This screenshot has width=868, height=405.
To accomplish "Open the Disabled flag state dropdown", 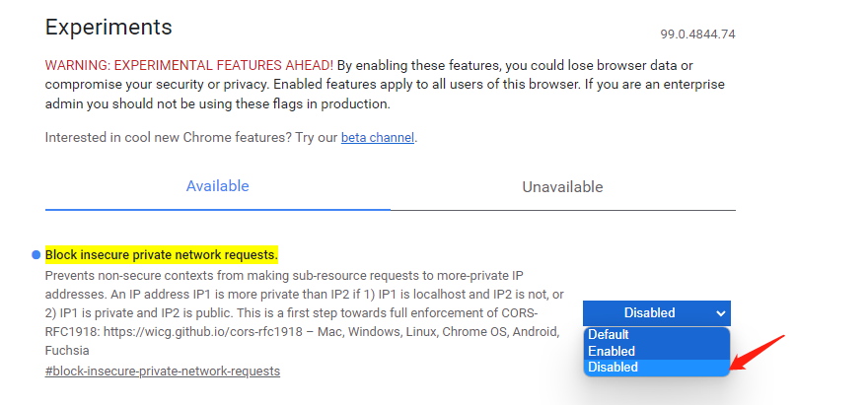I will [657, 313].
